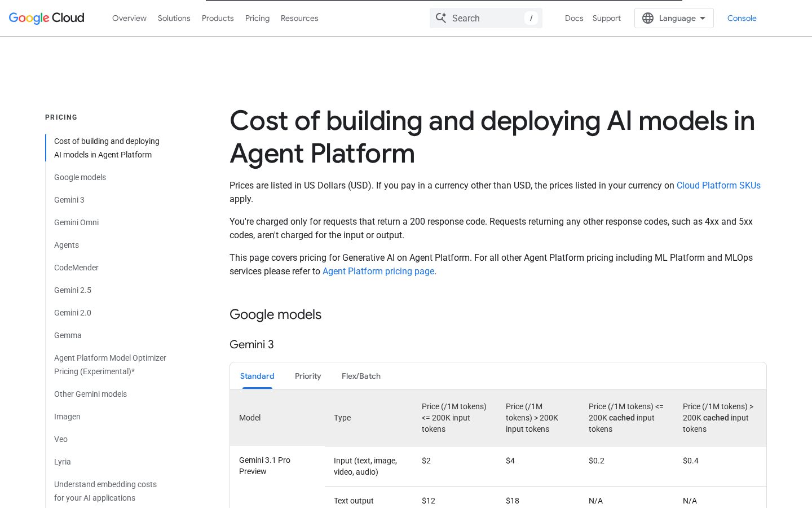Jump to Gemini 2.0 in the sidebar
Image resolution: width=812 pixels, height=508 pixels.
click(73, 313)
